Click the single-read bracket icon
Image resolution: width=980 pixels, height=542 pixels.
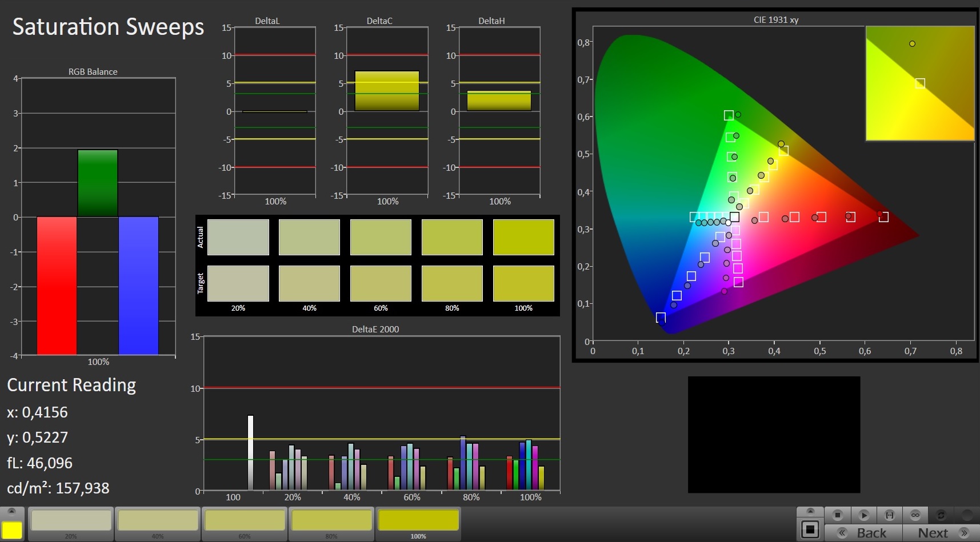(x=889, y=515)
